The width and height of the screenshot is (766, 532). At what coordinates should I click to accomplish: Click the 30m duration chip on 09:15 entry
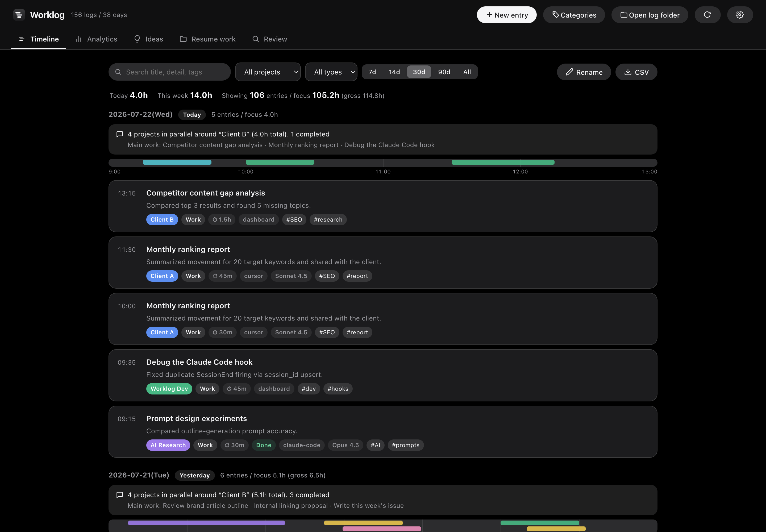click(x=234, y=445)
